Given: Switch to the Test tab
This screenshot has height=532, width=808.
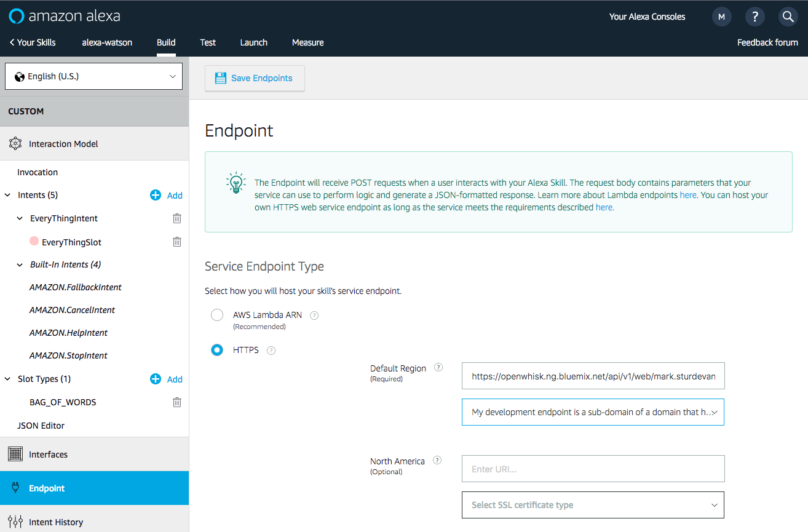Looking at the screenshot, I should [x=208, y=42].
